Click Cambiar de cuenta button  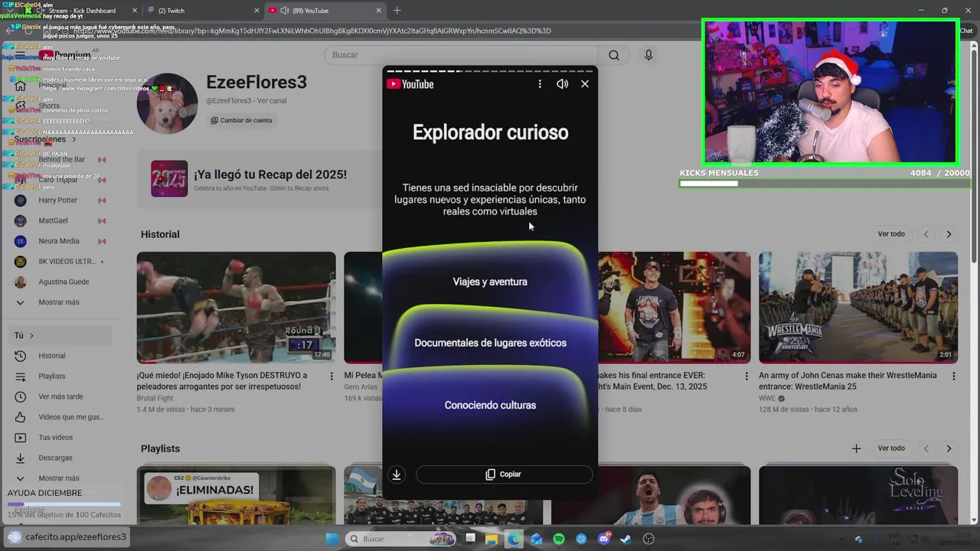click(241, 120)
